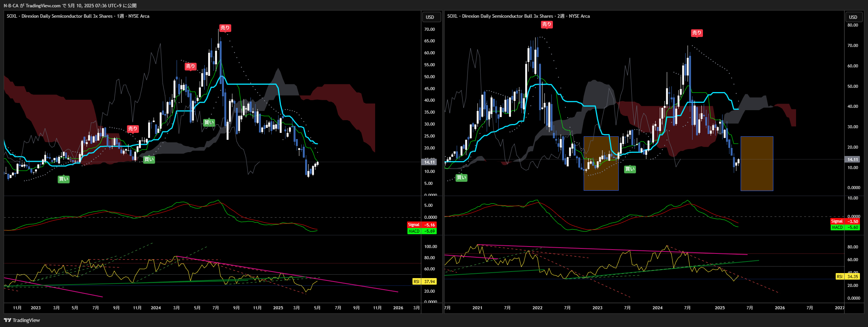Select the 2-week chart title SOXL 2週 NYSE Arca
The width and height of the screenshot is (868, 327).
coord(519,16)
